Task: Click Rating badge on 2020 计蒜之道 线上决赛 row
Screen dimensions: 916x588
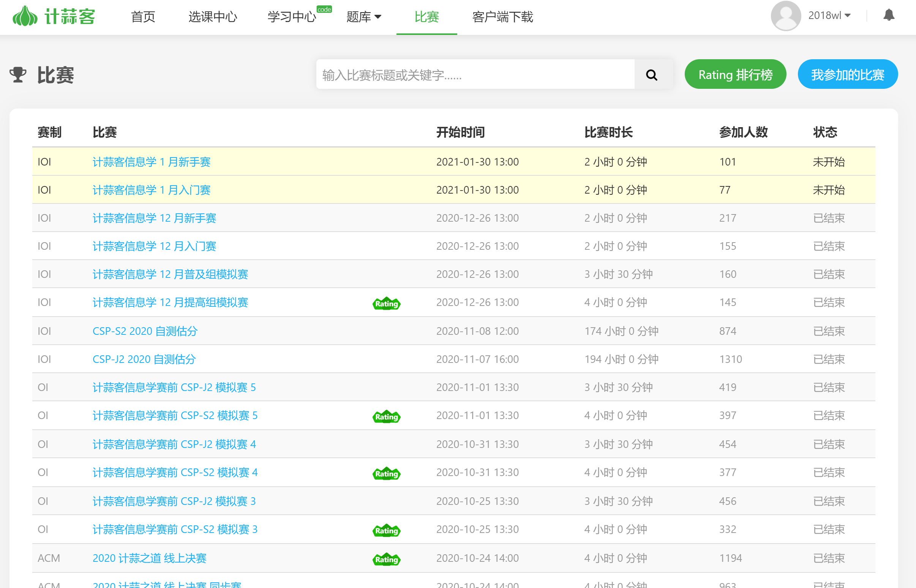Action: 386,560
